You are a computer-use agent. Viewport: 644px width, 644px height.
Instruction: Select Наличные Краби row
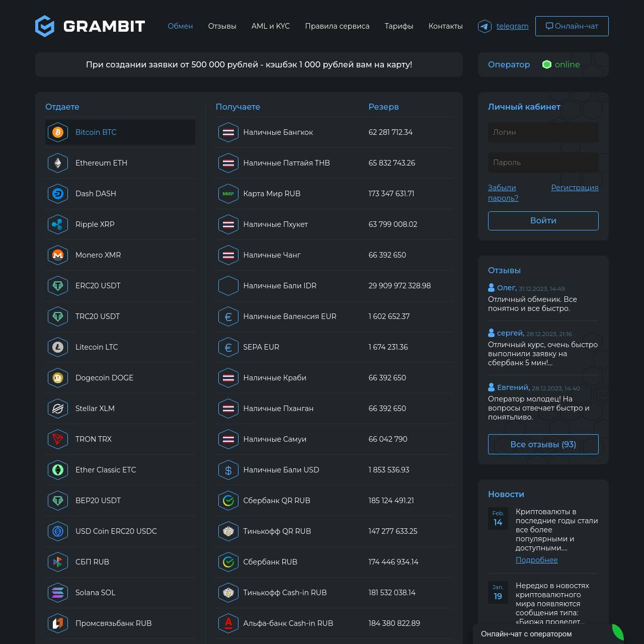click(334, 378)
